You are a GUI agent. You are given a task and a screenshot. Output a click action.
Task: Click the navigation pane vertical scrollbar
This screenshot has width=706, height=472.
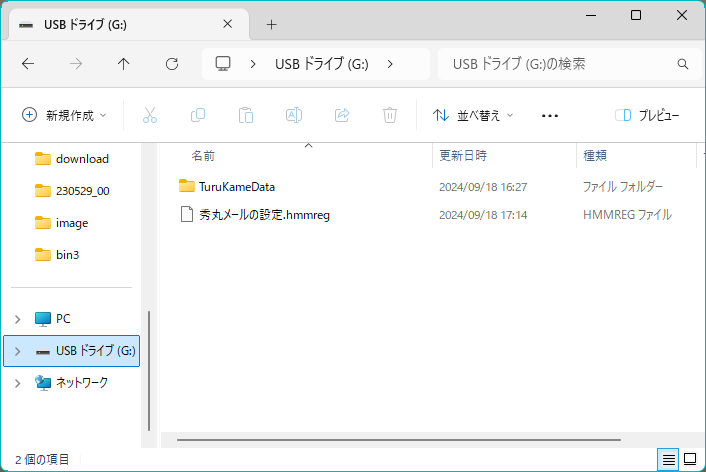tap(149, 371)
